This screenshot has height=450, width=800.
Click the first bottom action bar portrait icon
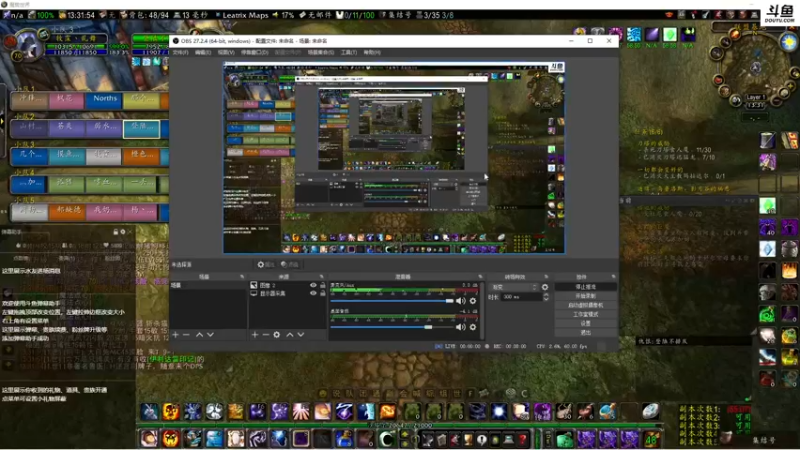click(149, 439)
